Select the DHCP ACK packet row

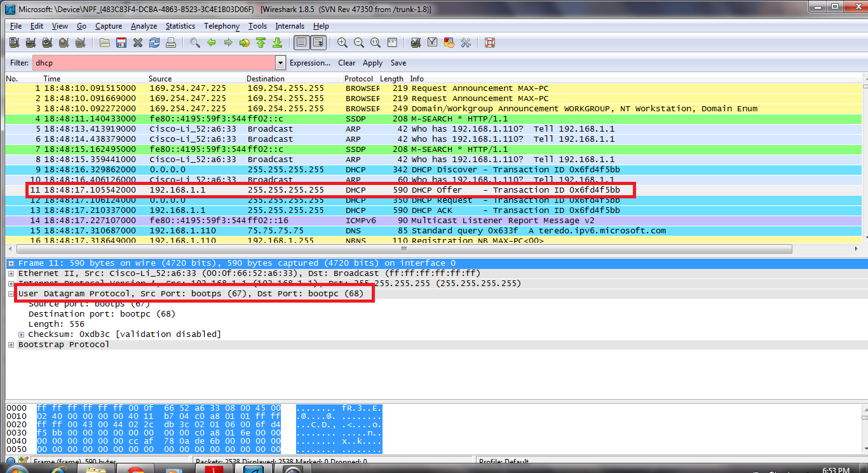point(254,210)
